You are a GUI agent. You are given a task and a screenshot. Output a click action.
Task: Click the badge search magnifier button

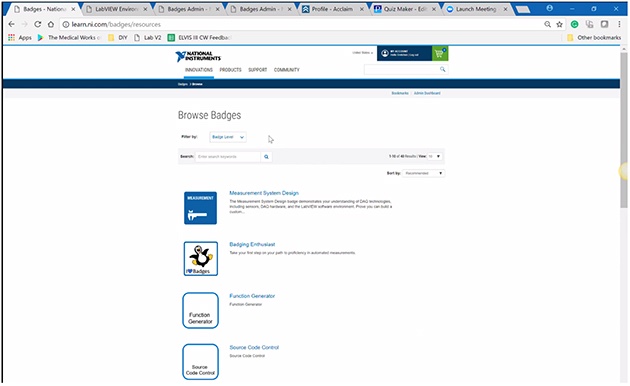266,157
